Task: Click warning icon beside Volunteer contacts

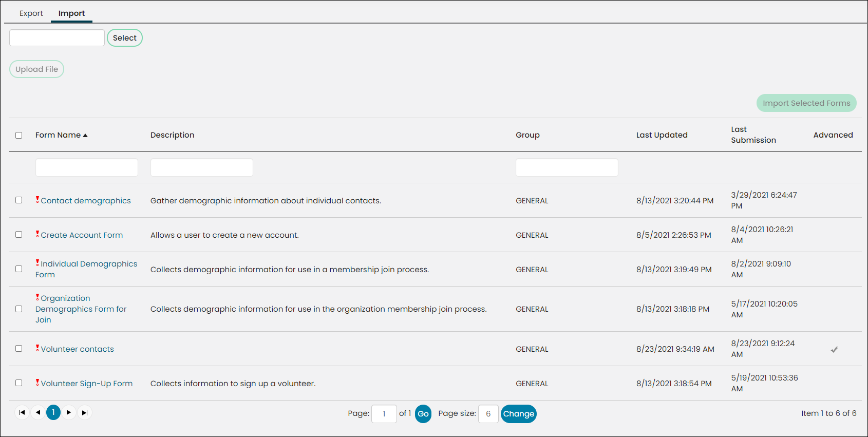Action: (x=37, y=348)
